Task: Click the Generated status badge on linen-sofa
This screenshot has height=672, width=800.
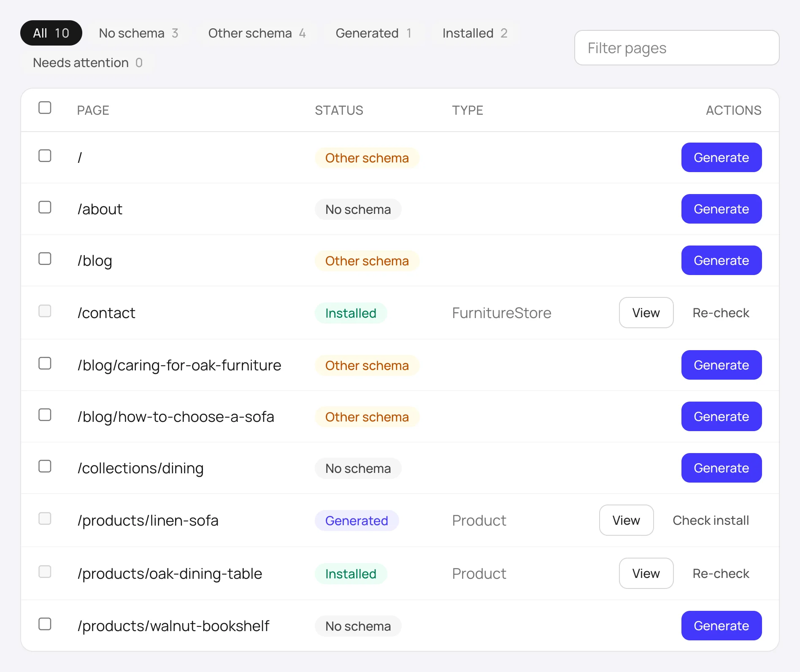Action: [357, 521]
